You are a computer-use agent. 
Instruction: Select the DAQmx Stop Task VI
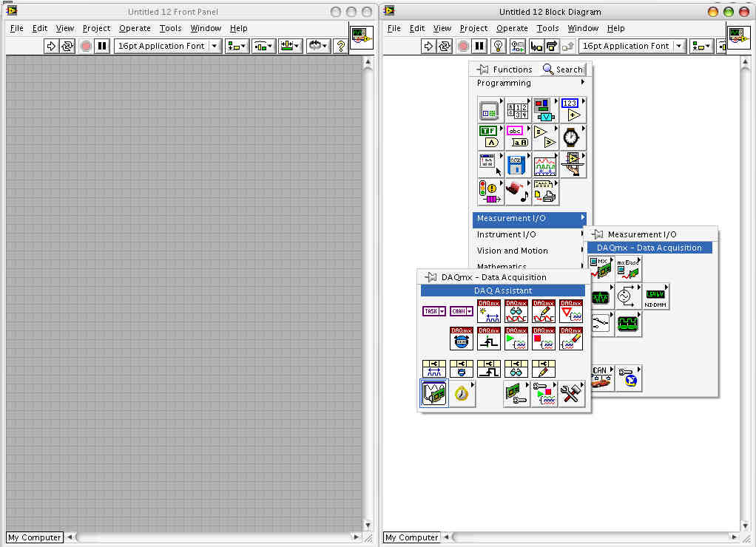[544, 339]
